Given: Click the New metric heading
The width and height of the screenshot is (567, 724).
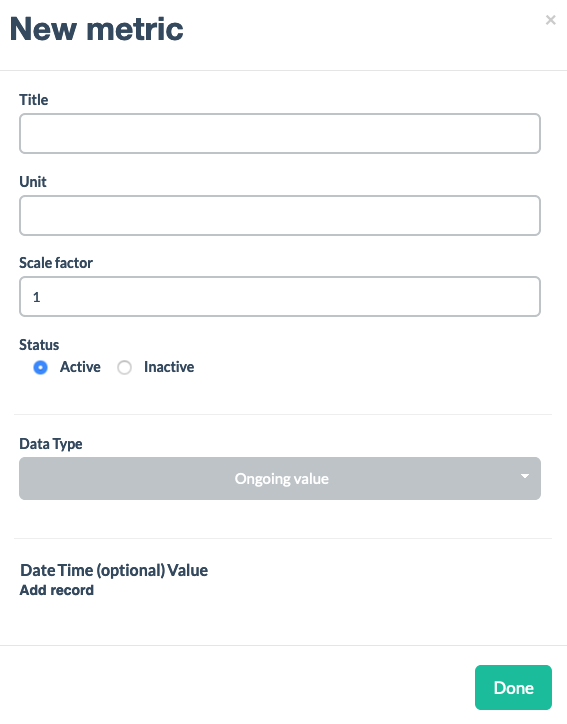Looking at the screenshot, I should click(x=97, y=29).
